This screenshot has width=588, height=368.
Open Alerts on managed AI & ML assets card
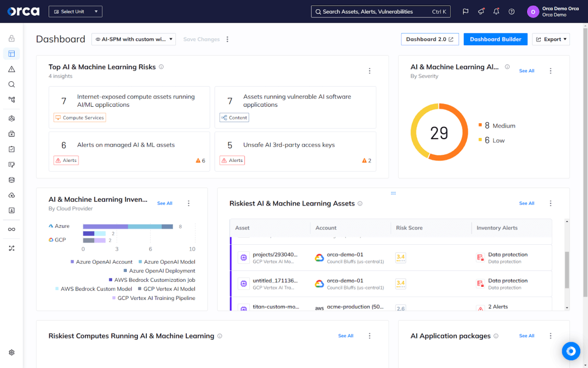point(130,152)
